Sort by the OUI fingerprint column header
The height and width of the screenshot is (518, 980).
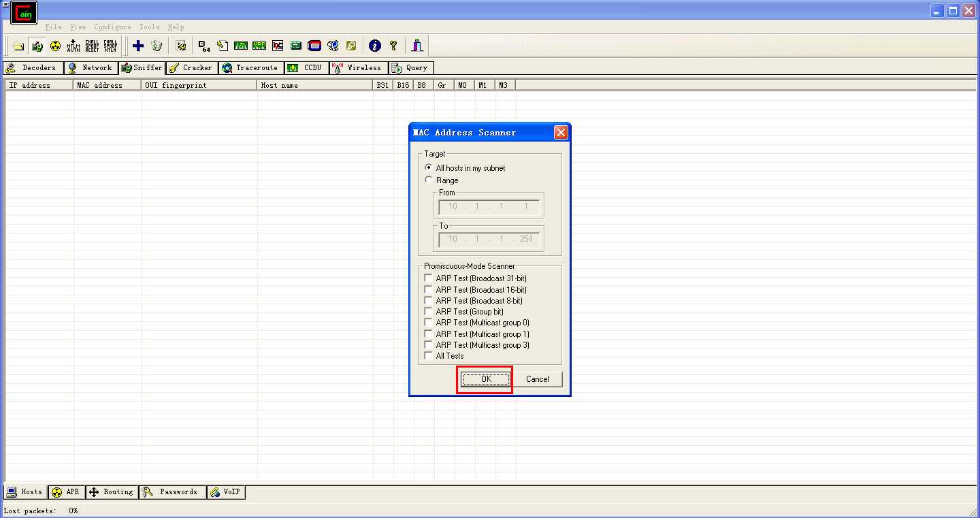pos(199,85)
